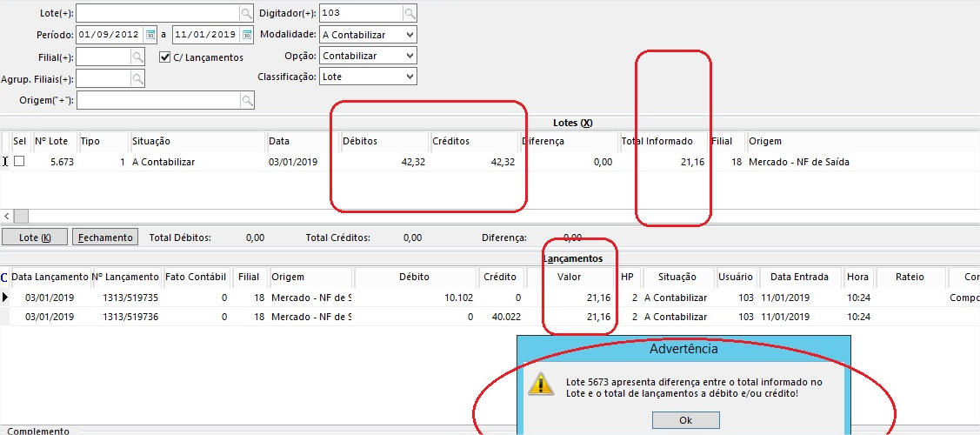Click the Filial search magnifier icon
This screenshot has width=980, height=435.
[137, 57]
